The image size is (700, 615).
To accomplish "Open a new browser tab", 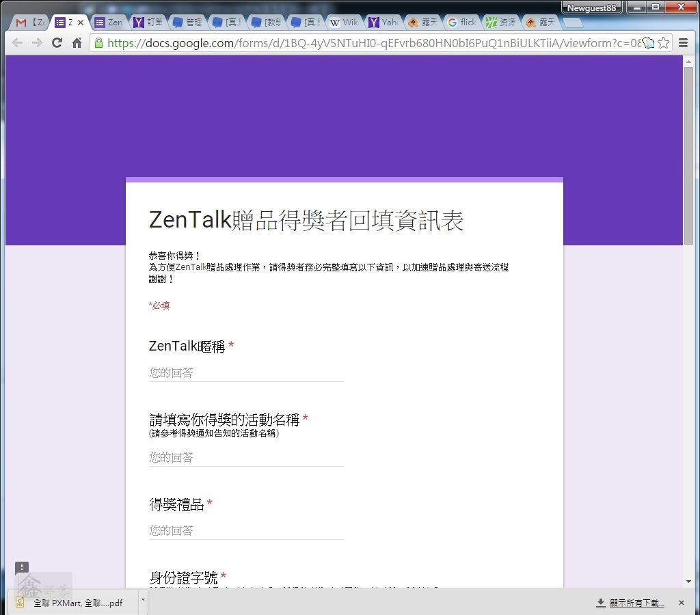I will [573, 23].
